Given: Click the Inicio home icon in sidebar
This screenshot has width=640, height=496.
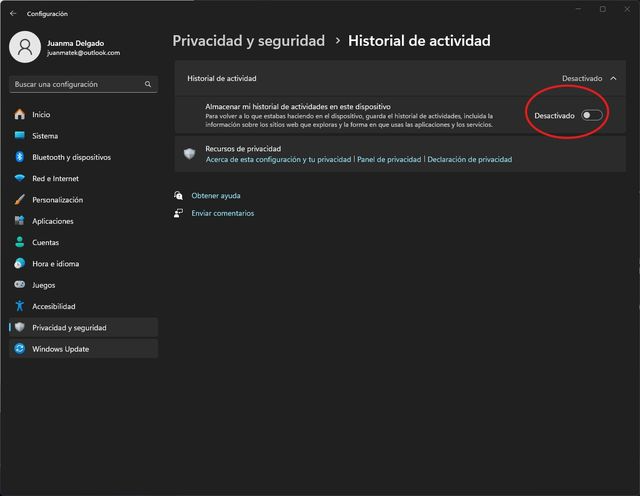Looking at the screenshot, I should click(x=19, y=114).
